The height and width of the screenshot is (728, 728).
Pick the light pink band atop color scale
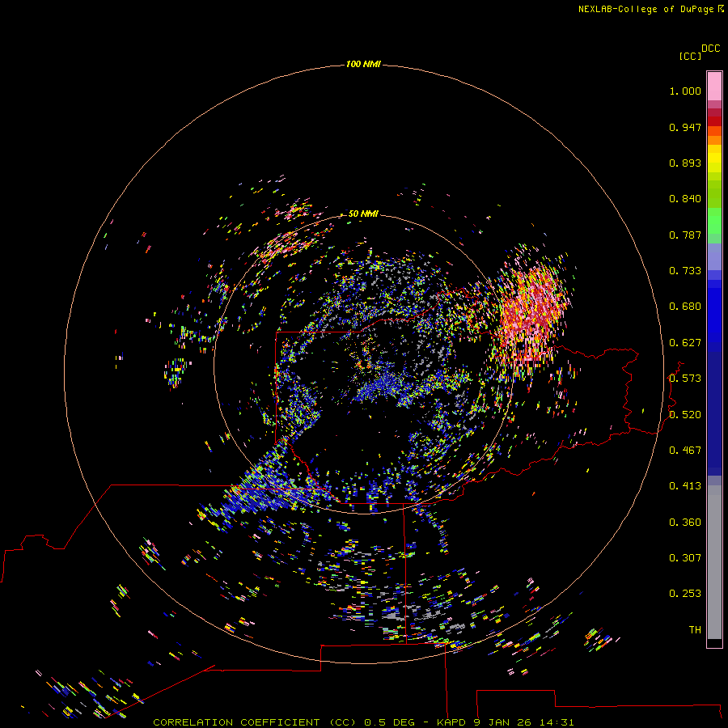pos(714,87)
